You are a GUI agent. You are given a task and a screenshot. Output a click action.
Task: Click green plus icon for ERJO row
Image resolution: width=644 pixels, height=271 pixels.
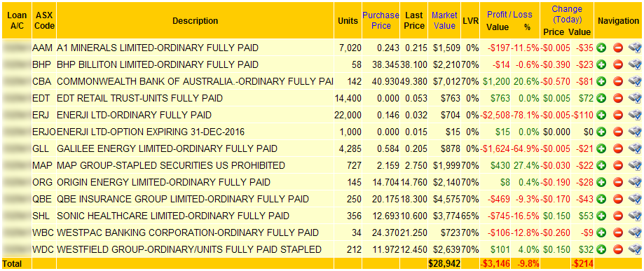click(602, 132)
